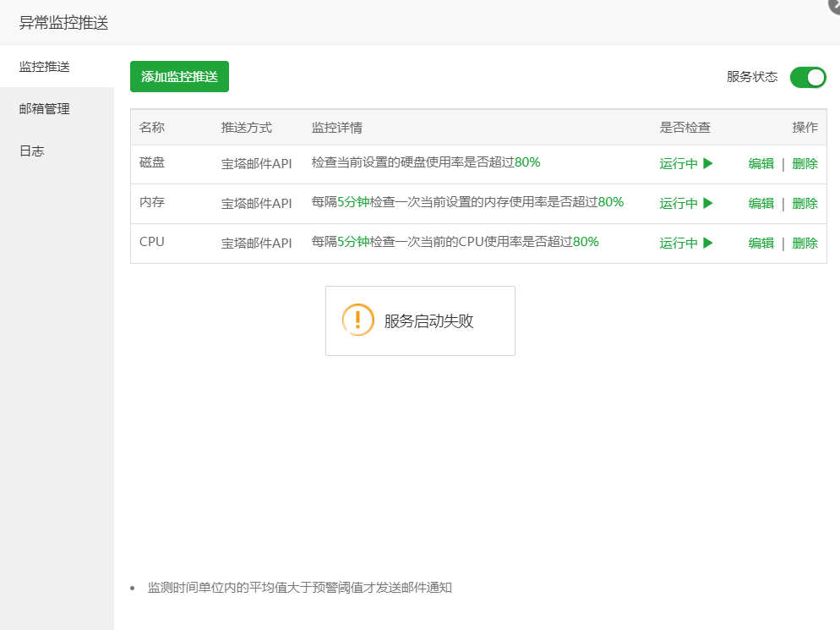This screenshot has height=630, width=840.
Task: Click the 服务启动失败 error message box
Action: point(420,320)
